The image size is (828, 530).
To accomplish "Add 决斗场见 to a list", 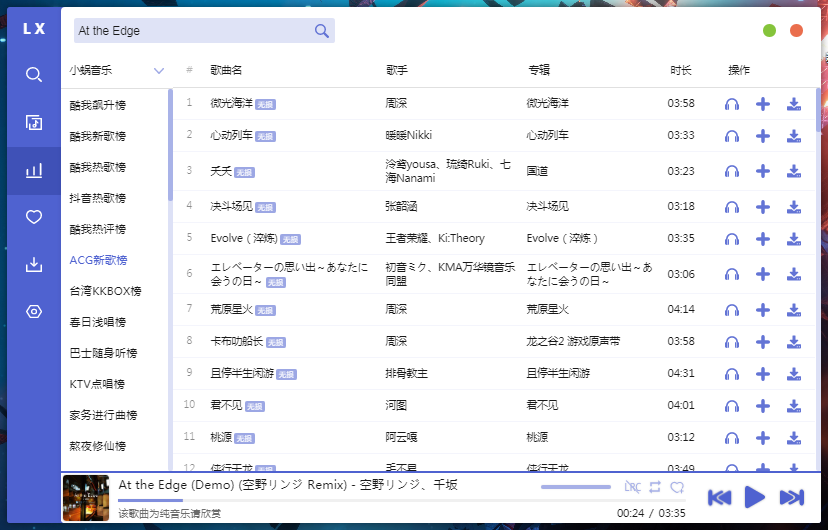I will pos(763,207).
